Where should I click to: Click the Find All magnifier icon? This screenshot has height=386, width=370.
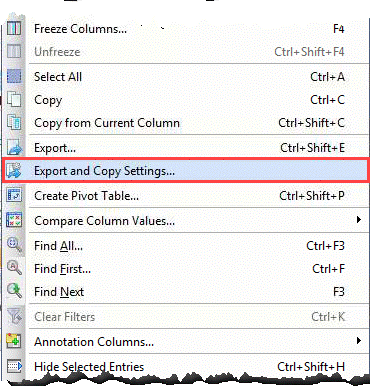click(x=14, y=246)
